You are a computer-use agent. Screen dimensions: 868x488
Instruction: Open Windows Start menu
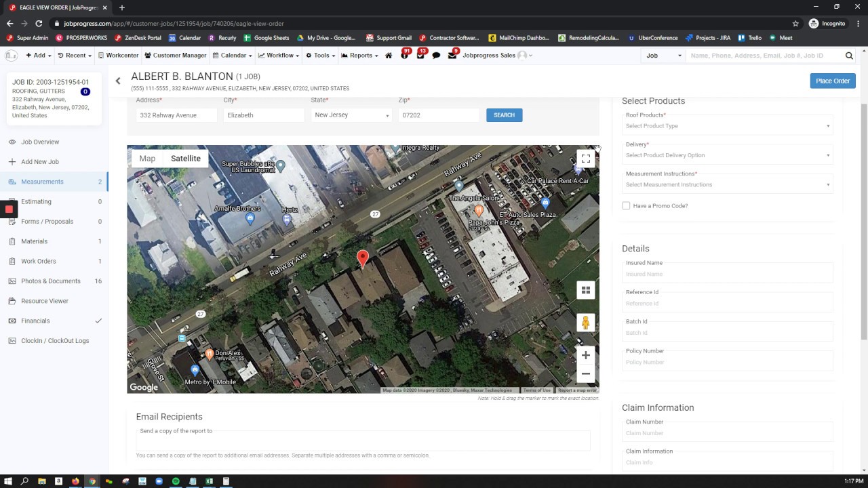pyautogui.click(x=8, y=481)
